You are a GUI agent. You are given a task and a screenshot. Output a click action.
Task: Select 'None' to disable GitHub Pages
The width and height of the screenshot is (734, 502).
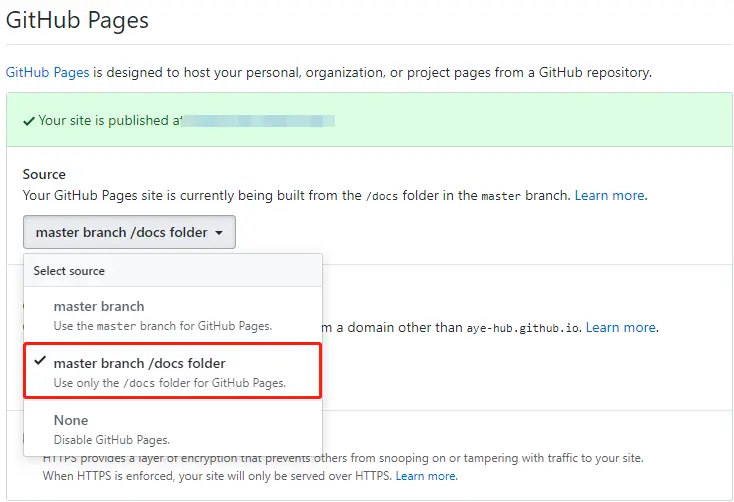point(71,420)
